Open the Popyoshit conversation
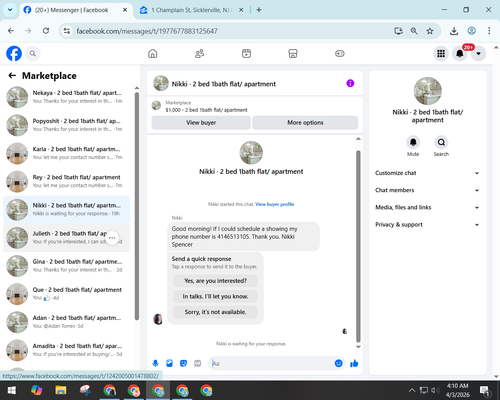Screen dimensions: 500x400 pos(67,125)
